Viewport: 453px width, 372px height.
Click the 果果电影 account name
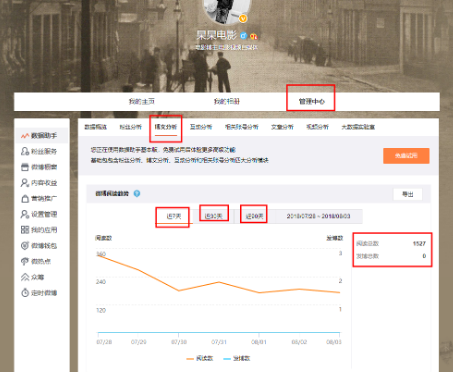click(217, 35)
